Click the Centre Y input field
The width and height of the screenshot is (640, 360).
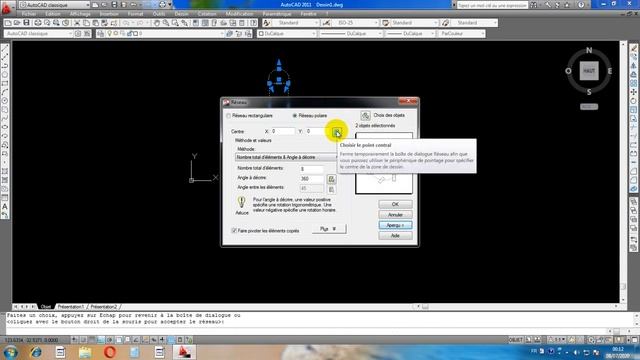pos(317,131)
